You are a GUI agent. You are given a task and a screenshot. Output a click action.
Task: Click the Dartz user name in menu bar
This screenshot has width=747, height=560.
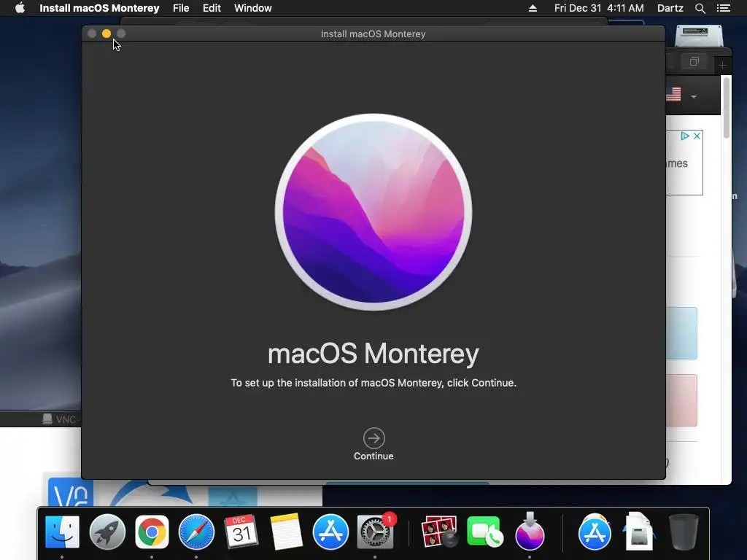(670, 8)
